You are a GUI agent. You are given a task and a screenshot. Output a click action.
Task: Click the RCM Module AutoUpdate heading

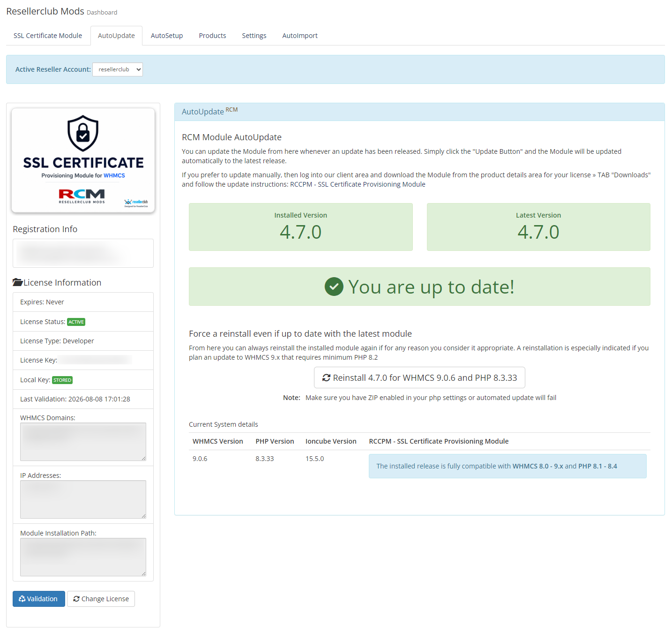(231, 137)
